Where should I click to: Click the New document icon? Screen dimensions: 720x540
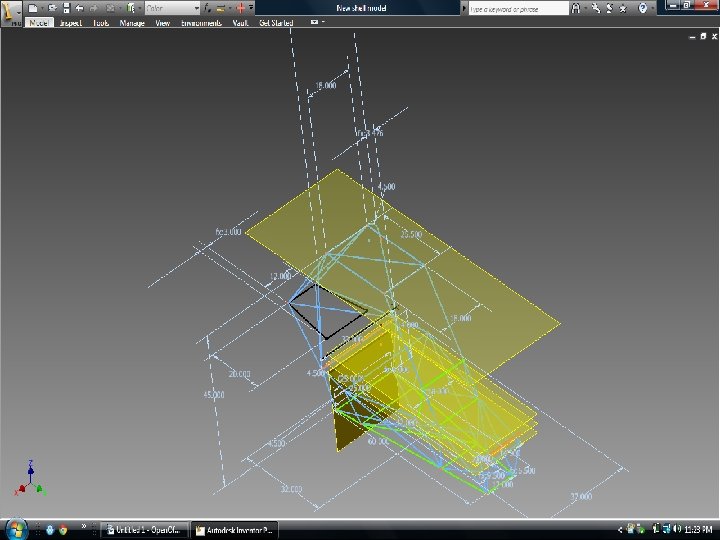coord(33,8)
